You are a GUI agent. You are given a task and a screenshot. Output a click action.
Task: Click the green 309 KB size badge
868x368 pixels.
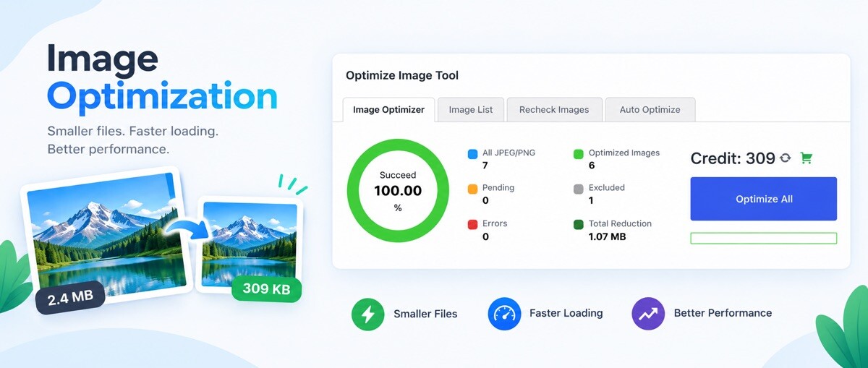pyautogui.click(x=266, y=289)
